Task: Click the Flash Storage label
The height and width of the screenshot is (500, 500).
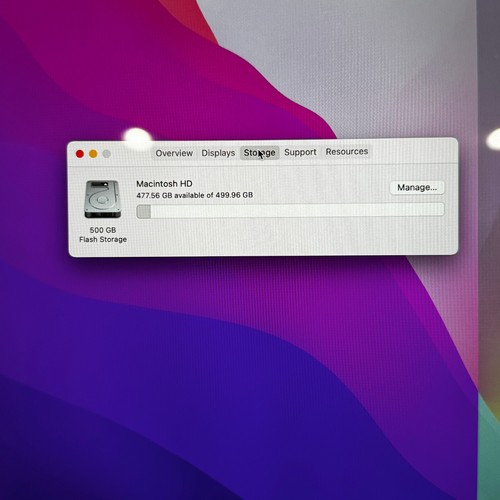Action: 103,239
